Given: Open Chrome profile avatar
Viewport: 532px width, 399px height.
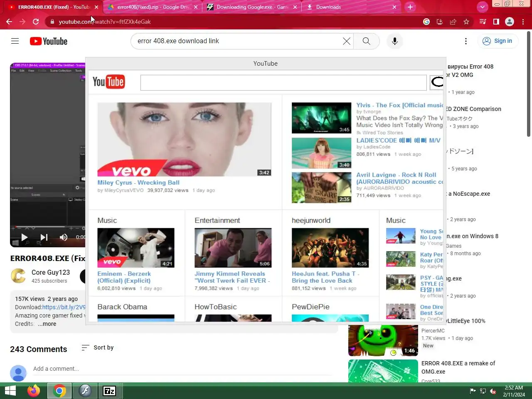Looking at the screenshot, I should point(510,22).
